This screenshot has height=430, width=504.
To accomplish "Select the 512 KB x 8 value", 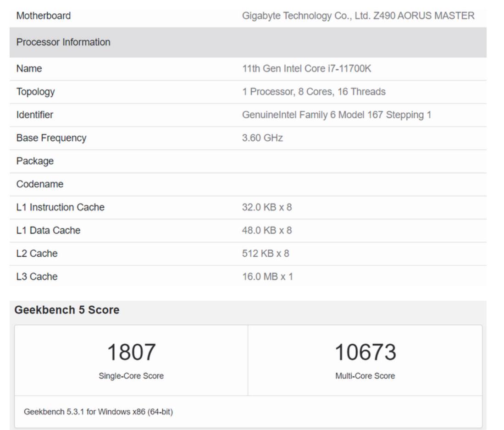I will 266,254.
